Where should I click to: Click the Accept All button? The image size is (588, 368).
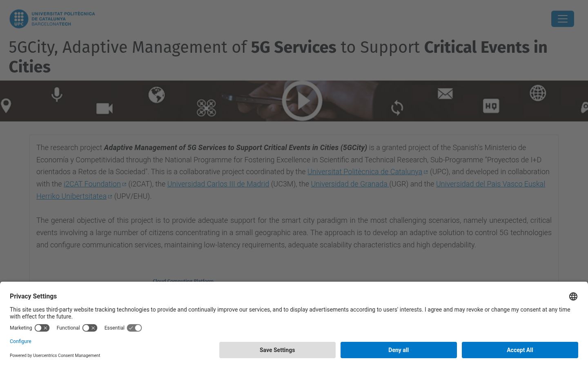[520, 350]
